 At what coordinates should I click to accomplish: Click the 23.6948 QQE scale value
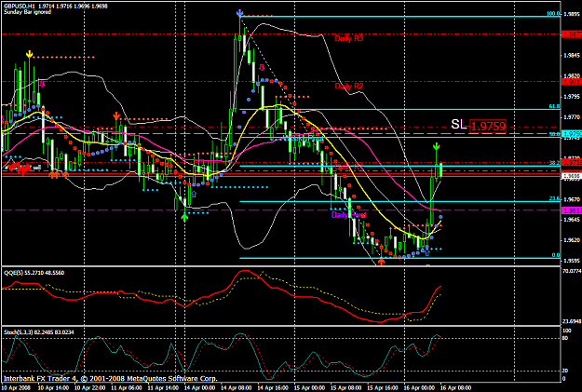click(572, 320)
